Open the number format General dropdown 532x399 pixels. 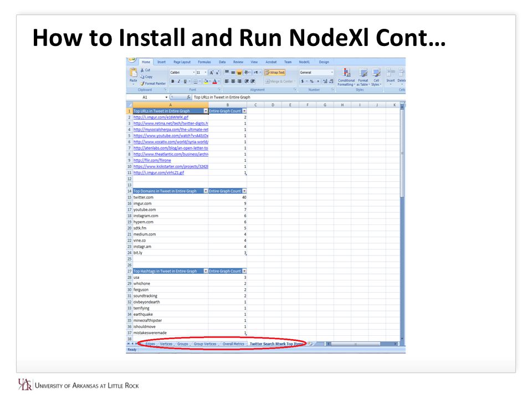[x=332, y=72]
